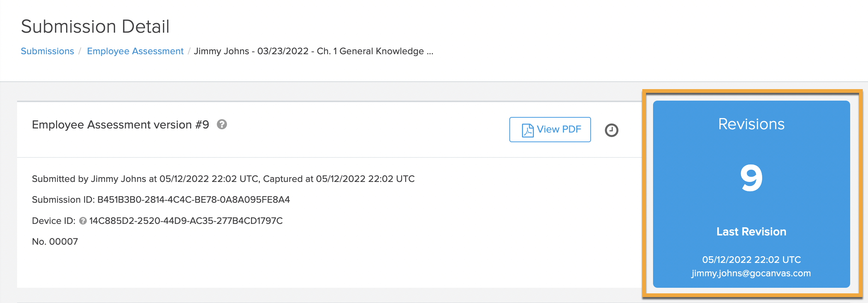Click the Revisions panel heading
The image size is (868, 303).
(x=751, y=124)
